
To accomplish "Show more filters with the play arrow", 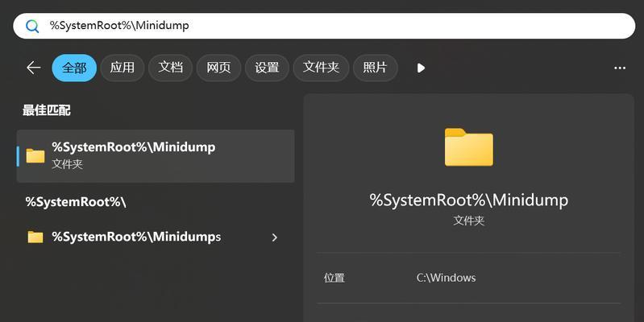I will click(421, 68).
